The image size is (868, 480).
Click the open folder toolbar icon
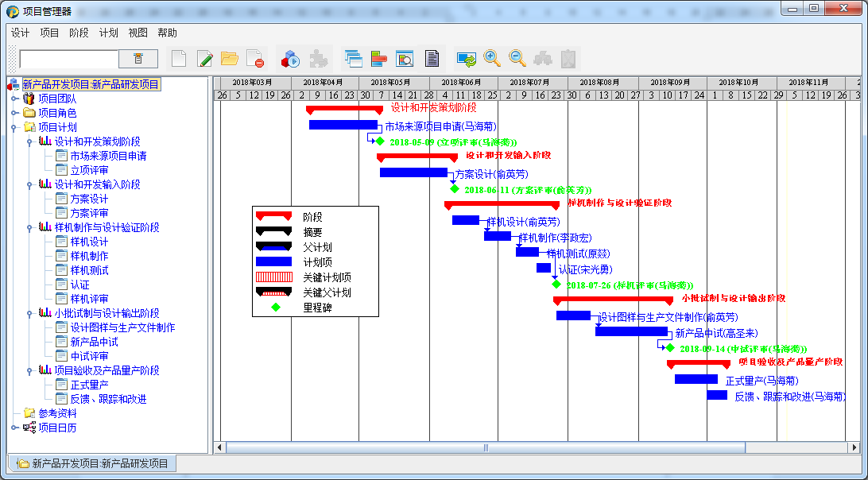tap(229, 58)
